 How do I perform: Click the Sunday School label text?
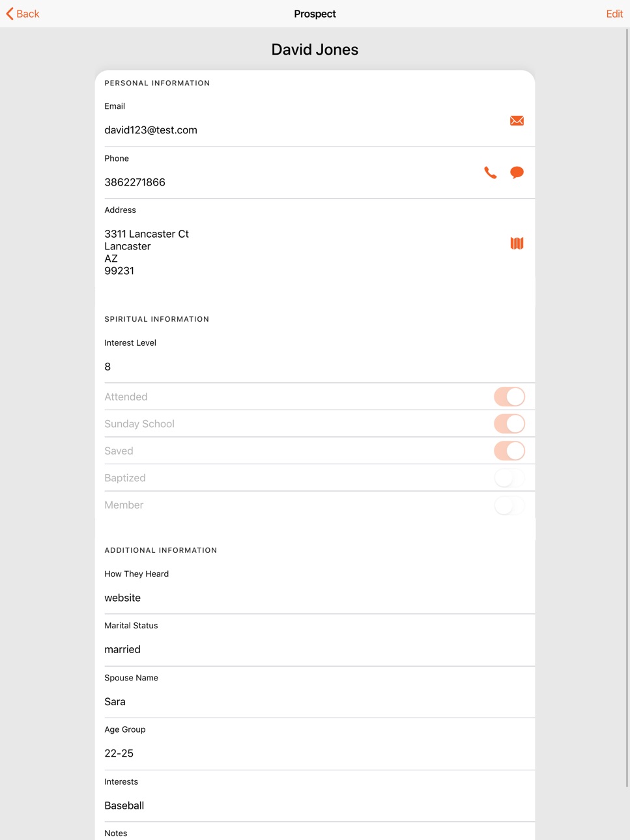139,424
